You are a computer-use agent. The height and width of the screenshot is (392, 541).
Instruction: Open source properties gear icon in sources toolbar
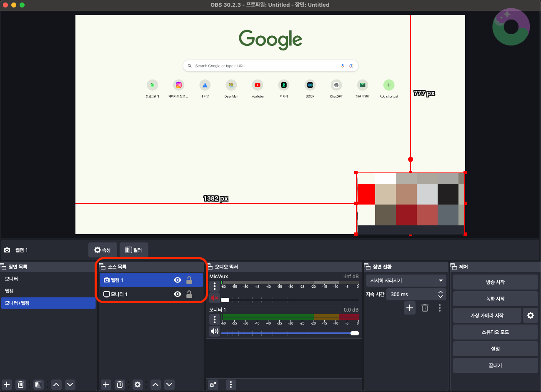[x=138, y=385]
